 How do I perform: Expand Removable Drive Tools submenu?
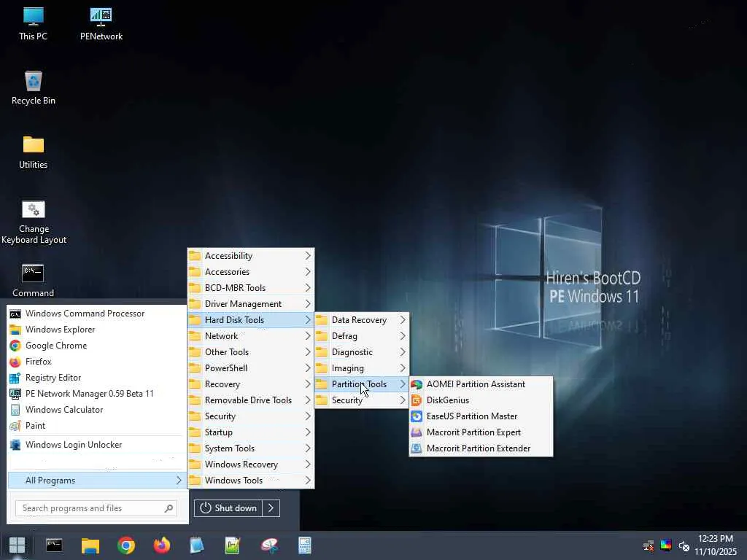[251, 400]
